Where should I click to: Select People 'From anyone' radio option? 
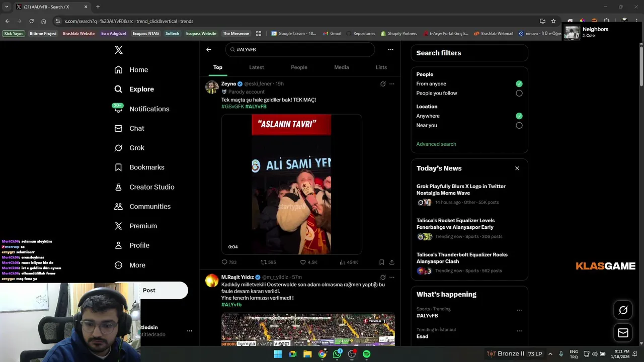pos(519,84)
